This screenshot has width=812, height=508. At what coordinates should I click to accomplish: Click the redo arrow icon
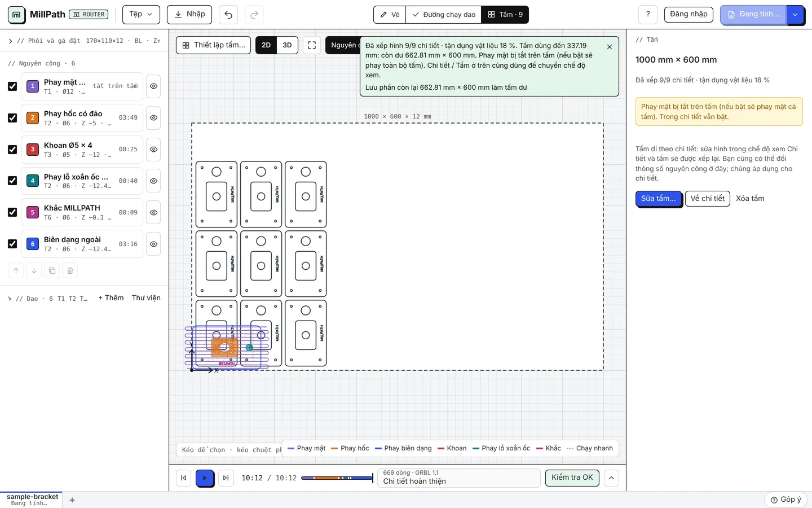coord(254,15)
